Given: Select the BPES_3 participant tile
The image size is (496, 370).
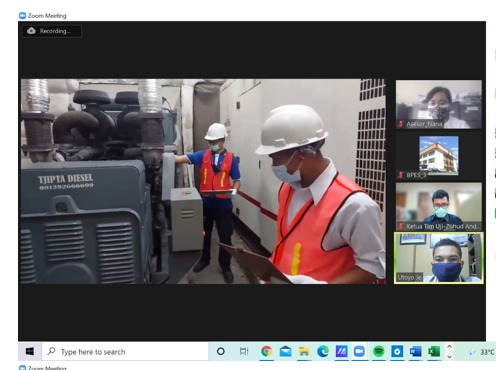Looking at the screenshot, I should click(439, 156).
